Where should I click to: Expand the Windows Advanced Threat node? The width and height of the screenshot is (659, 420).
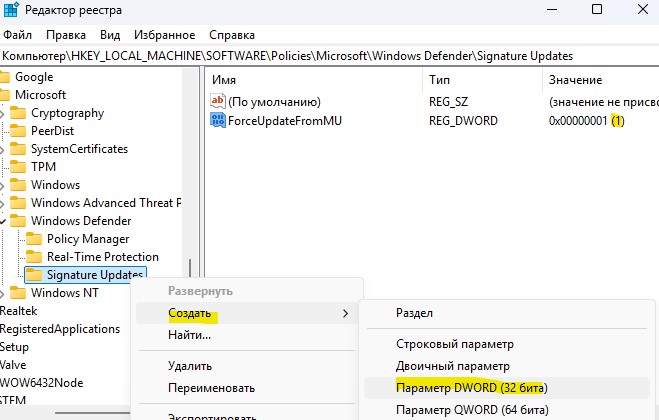[x=2, y=203]
